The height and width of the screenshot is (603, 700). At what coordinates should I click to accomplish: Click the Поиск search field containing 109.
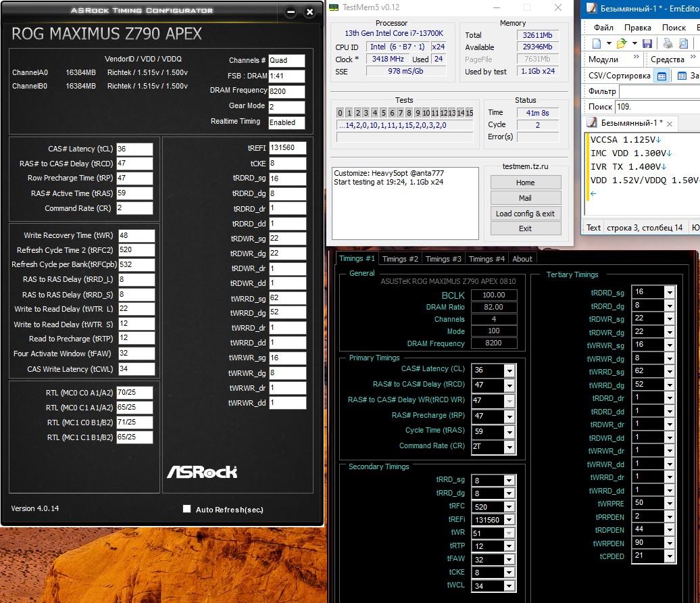[657, 107]
